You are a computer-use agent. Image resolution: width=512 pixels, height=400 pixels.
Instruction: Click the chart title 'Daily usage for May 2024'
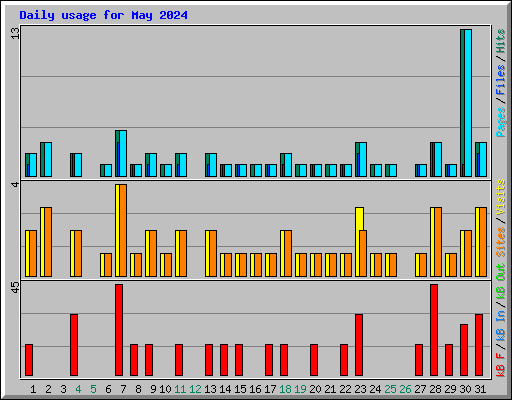pos(103,15)
